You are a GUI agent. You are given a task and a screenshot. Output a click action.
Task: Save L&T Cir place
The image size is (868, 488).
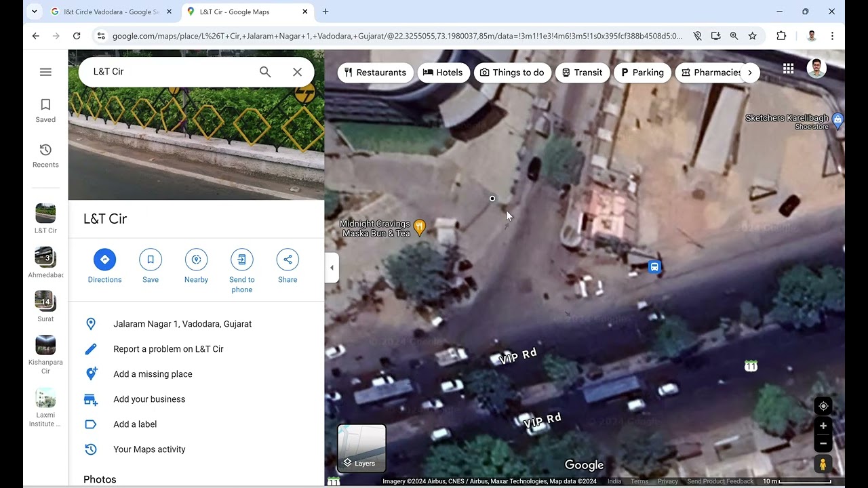[x=151, y=266]
